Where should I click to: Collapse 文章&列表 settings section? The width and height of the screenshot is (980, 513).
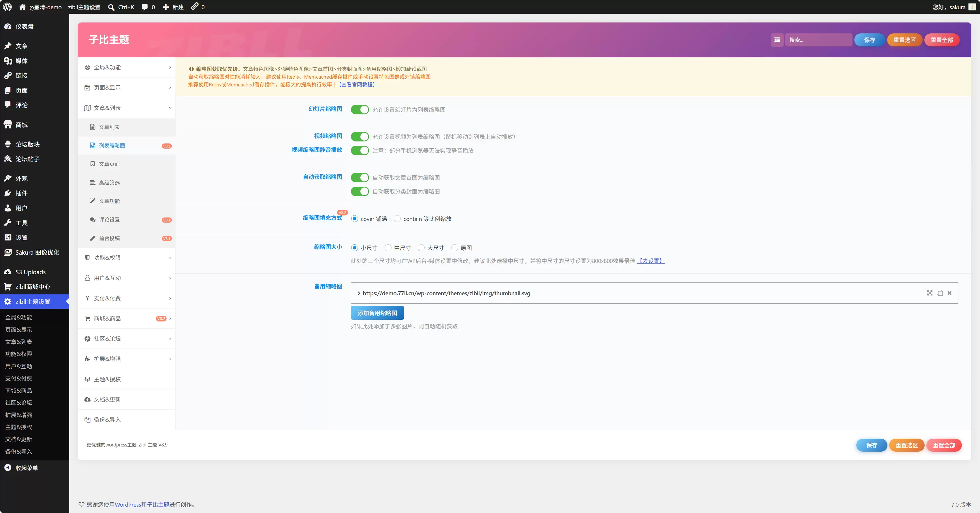[x=127, y=108]
